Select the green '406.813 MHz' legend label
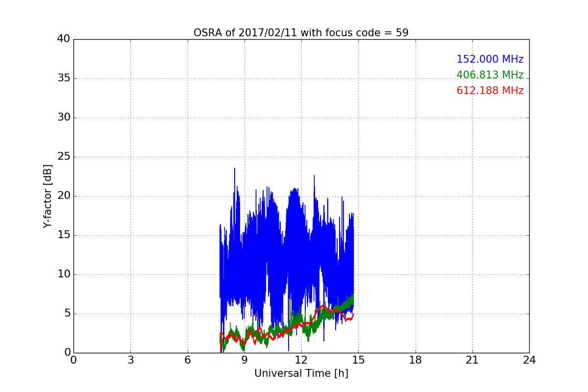The height and width of the screenshot is (392, 588). (x=490, y=75)
